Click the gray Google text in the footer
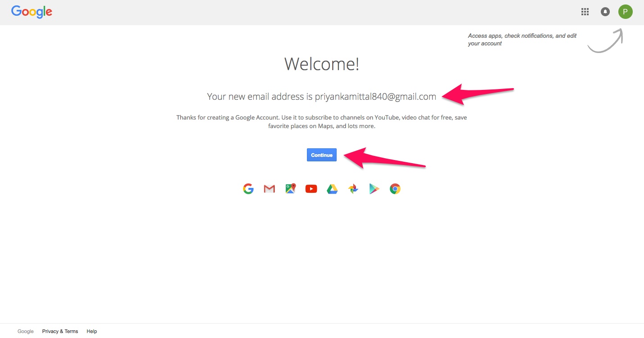The height and width of the screenshot is (338, 644). (26, 331)
